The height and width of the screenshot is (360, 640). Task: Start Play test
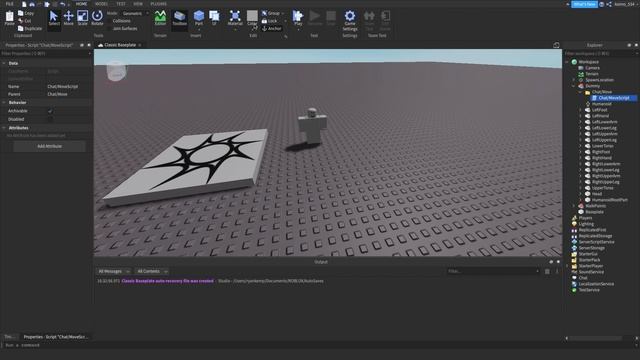pyautogui.click(x=298, y=18)
